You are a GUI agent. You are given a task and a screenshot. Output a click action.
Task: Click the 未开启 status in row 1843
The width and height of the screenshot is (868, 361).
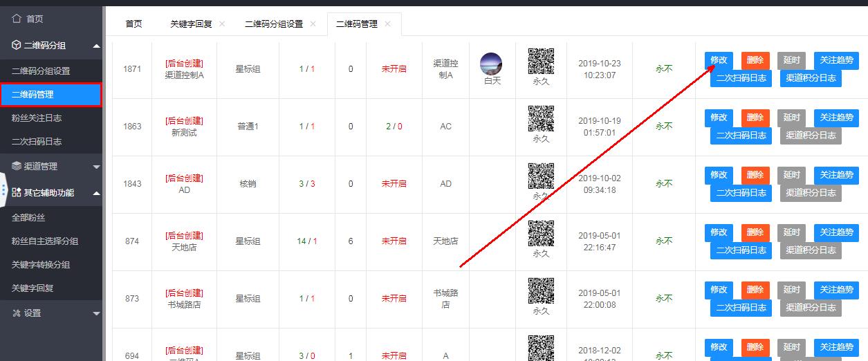(x=394, y=183)
